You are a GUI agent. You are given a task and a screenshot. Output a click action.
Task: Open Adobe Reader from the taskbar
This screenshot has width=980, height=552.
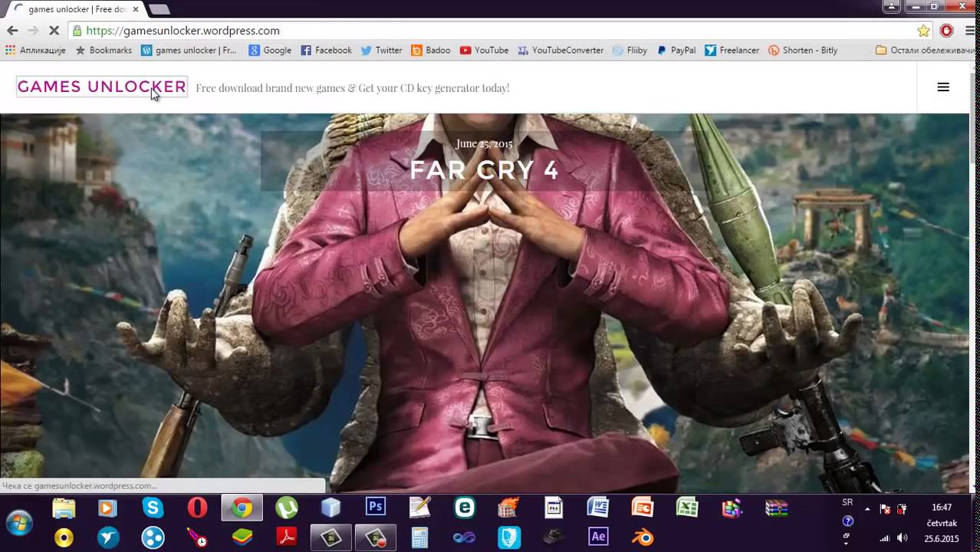click(287, 537)
